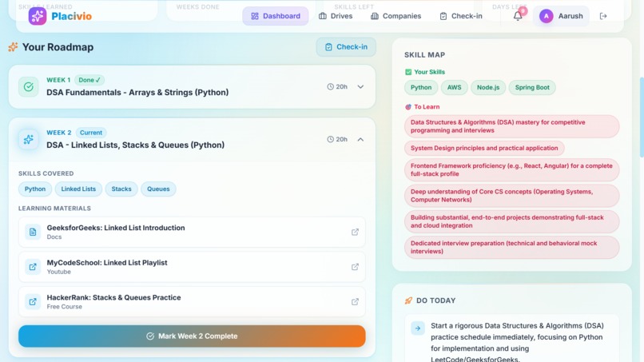This screenshot has height=362, width=644.
Task: Click DSA - Linked Lists, Stacks & Queues title
Action: point(136,145)
